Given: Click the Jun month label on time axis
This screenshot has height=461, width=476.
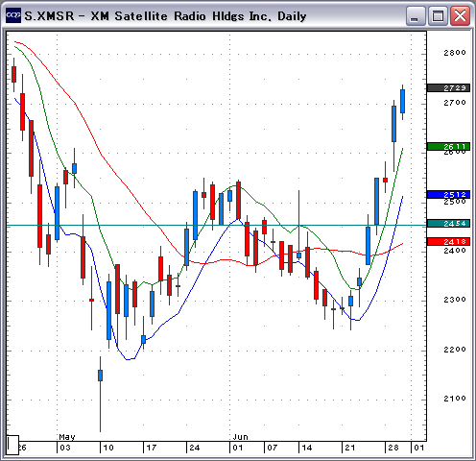Looking at the screenshot, I should coord(240,437).
